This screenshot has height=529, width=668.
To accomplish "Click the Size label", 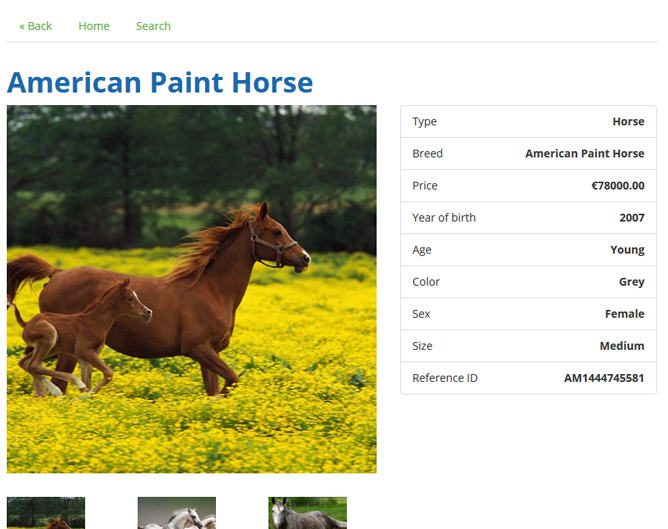I will point(422,346).
